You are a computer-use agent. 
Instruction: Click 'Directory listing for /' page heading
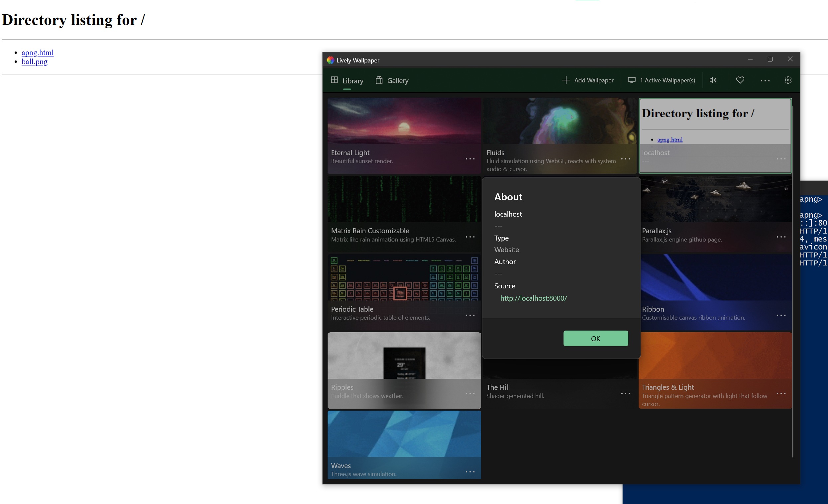tap(73, 20)
